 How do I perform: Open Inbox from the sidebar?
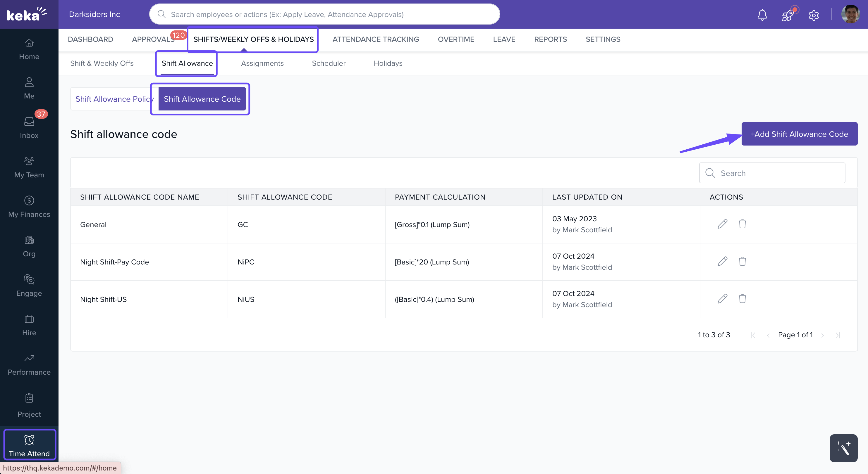coord(29,126)
